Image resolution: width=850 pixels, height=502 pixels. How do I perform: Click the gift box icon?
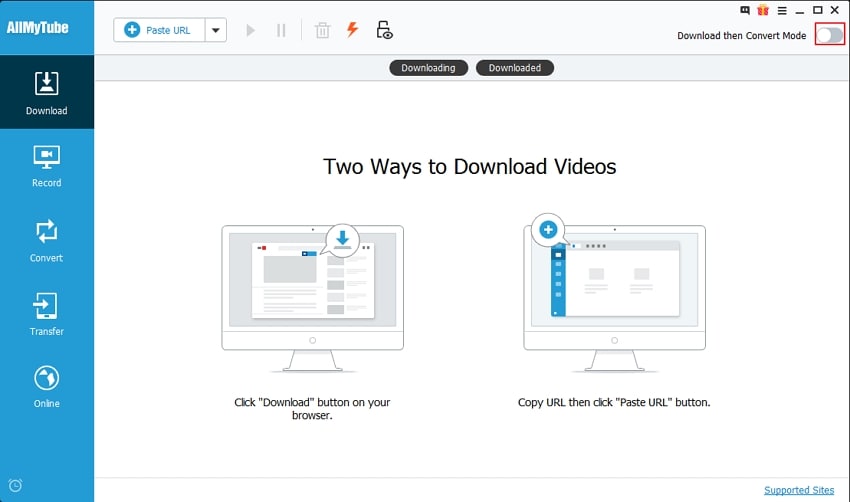(x=763, y=10)
